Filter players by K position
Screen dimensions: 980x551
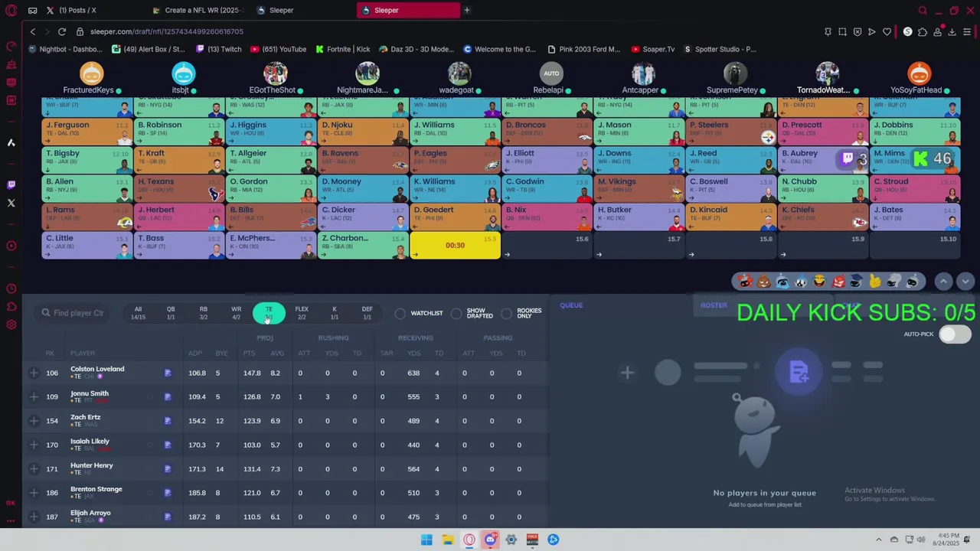point(335,313)
